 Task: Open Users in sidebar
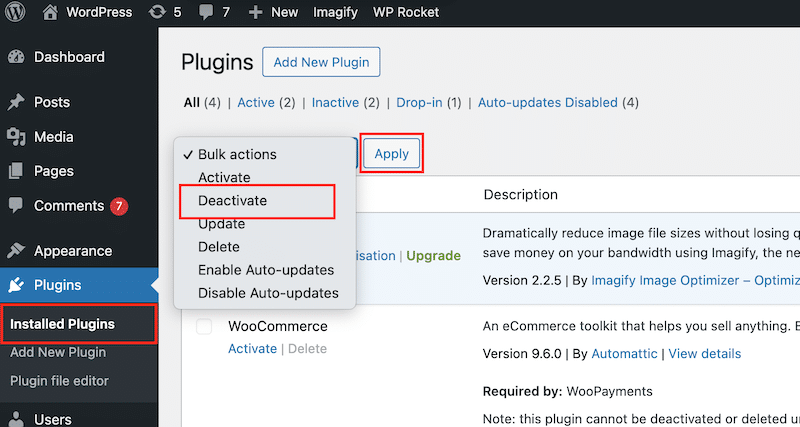click(53, 420)
